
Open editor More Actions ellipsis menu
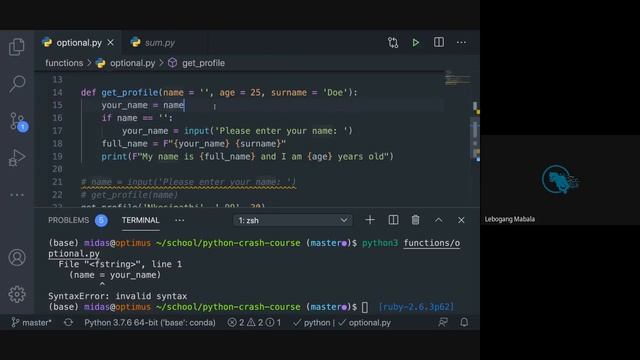coord(461,42)
